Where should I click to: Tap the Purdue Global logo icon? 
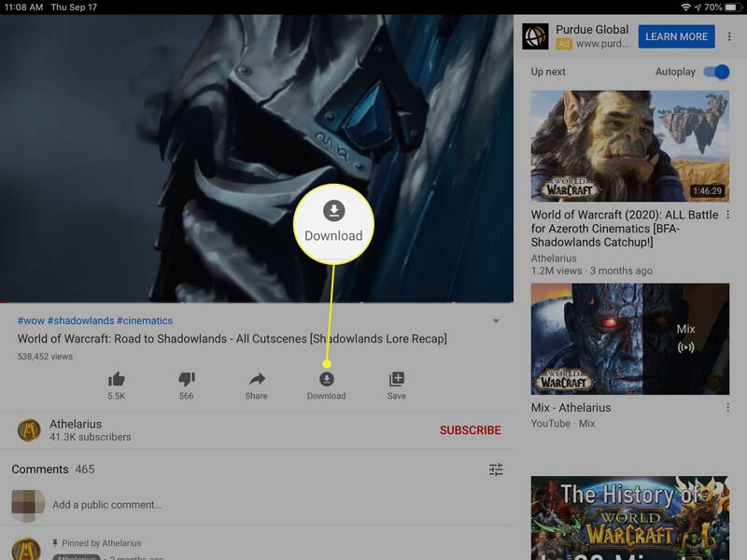point(535,36)
